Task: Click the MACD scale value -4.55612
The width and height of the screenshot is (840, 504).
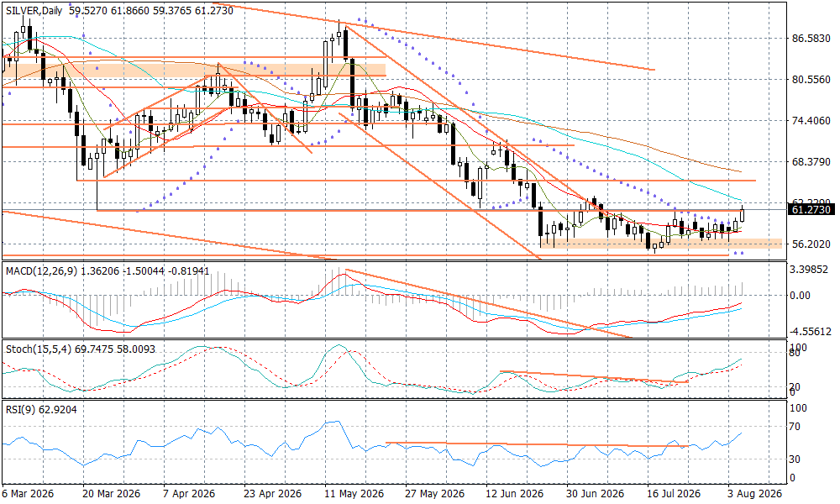Action: pos(812,332)
